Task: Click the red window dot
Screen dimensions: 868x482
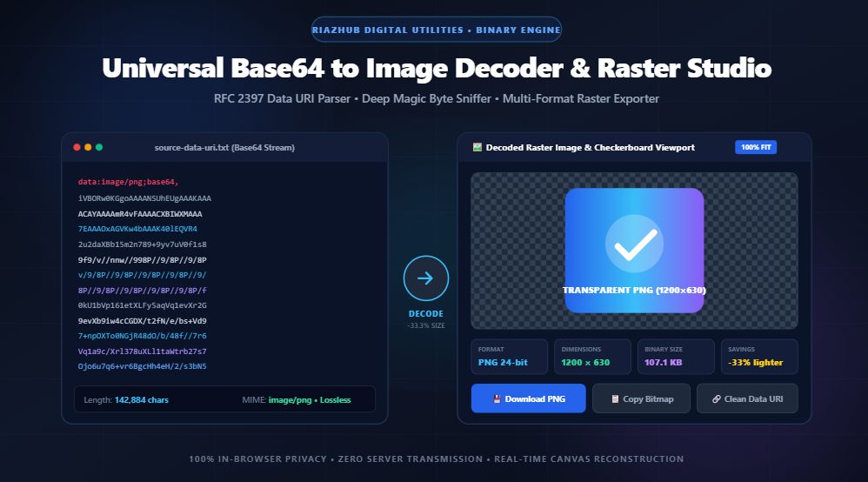Action: click(77, 147)
